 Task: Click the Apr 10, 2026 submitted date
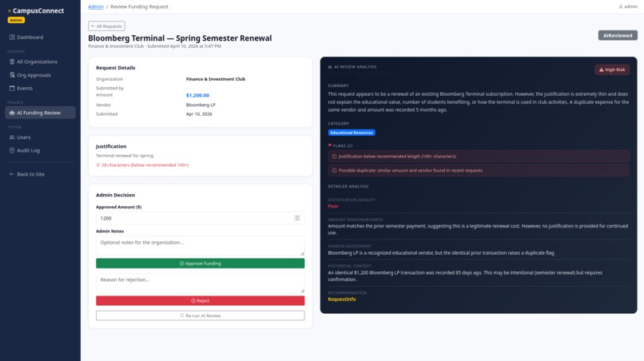(x=199, y=114)
